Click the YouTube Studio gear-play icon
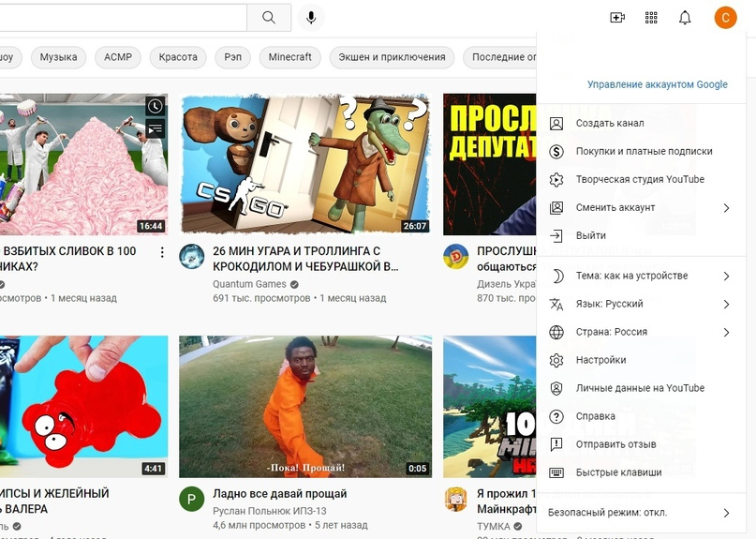Image resolution: width=756 pixels, height=539 pixels. [x=556, y=179]
